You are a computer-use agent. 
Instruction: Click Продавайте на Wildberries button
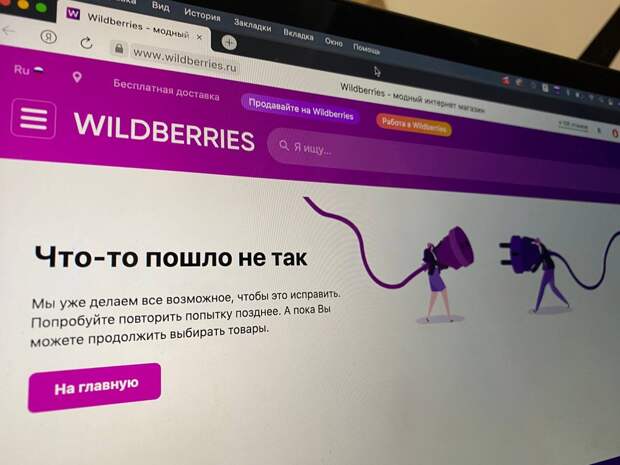pyautogui.click(x=301, y=109)
